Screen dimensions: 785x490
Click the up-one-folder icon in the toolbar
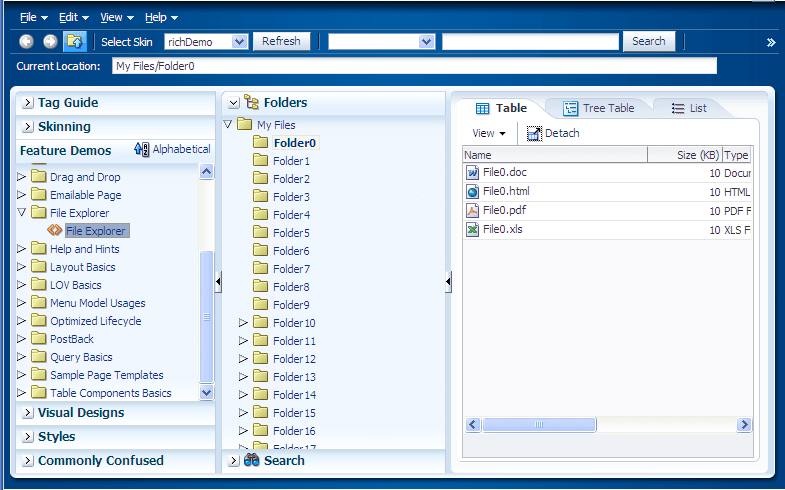75,42
